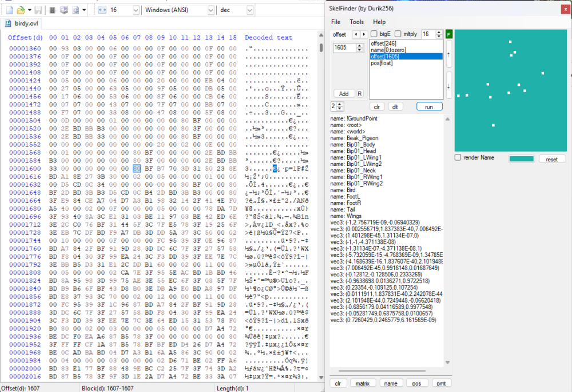Click the green F button
572x392 pixels.
pos(448,34)
